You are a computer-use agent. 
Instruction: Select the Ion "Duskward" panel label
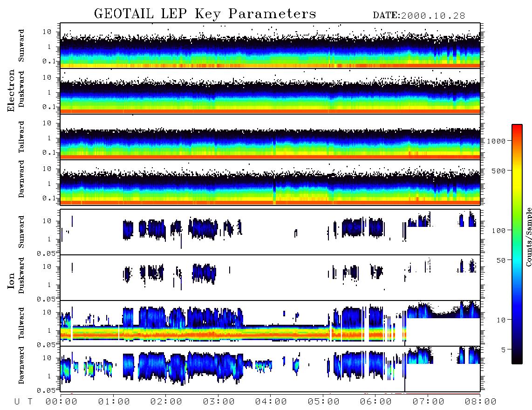(x=21, y=276)
